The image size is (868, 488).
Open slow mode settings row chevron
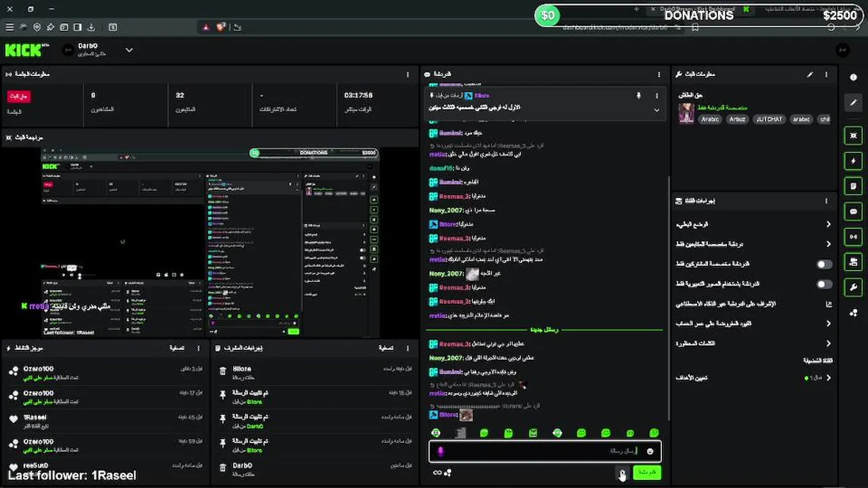tap(828, 224)
